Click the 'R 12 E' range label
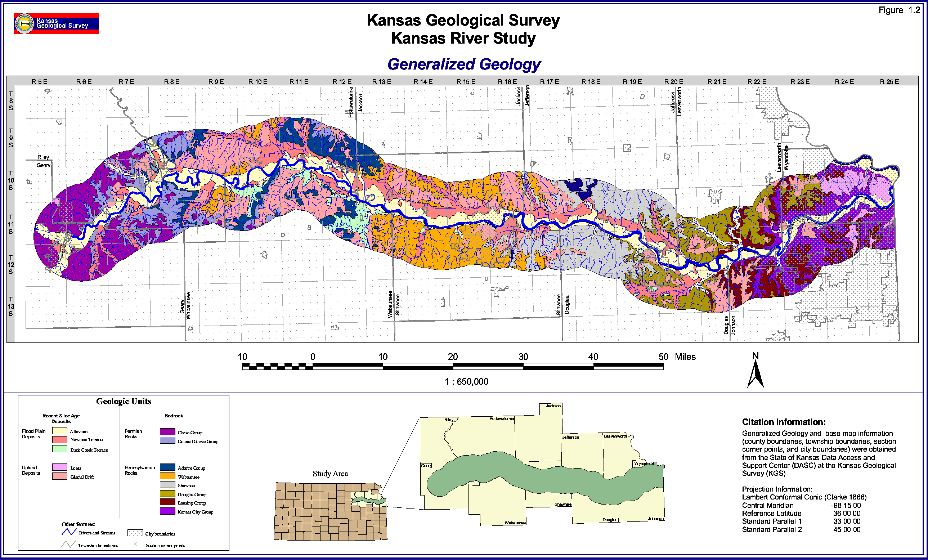This screenshot has width=928, height=560. point(342,82)
